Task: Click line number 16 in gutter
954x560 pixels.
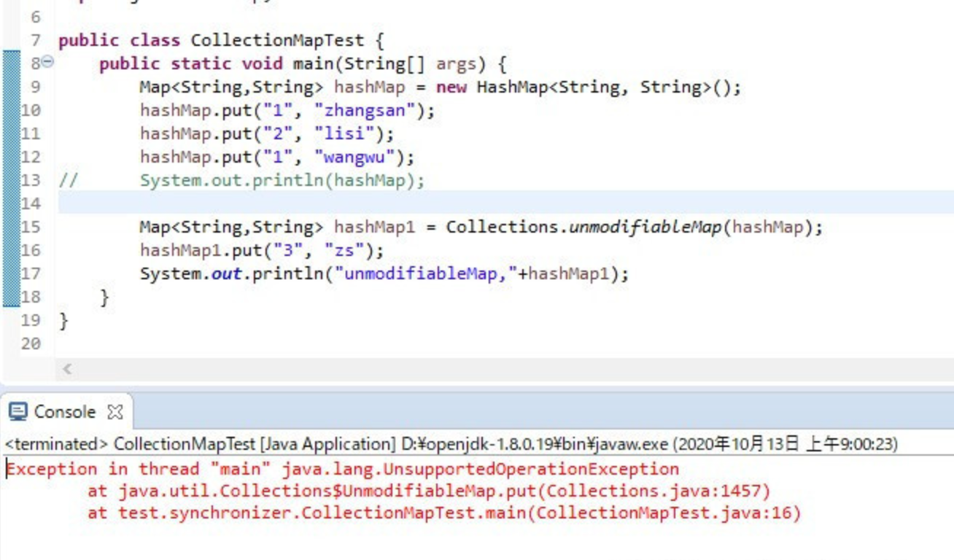Action: coord(31,250)
